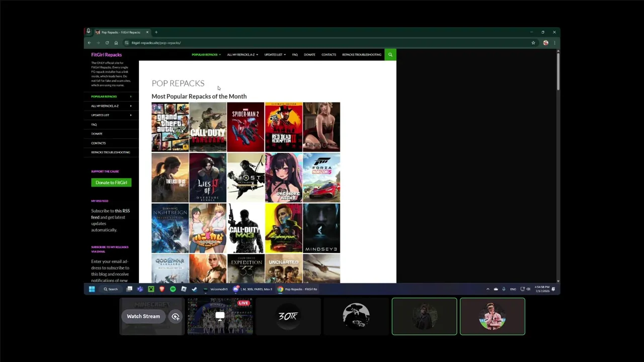Open the Windows Start menu

[92, 289]
